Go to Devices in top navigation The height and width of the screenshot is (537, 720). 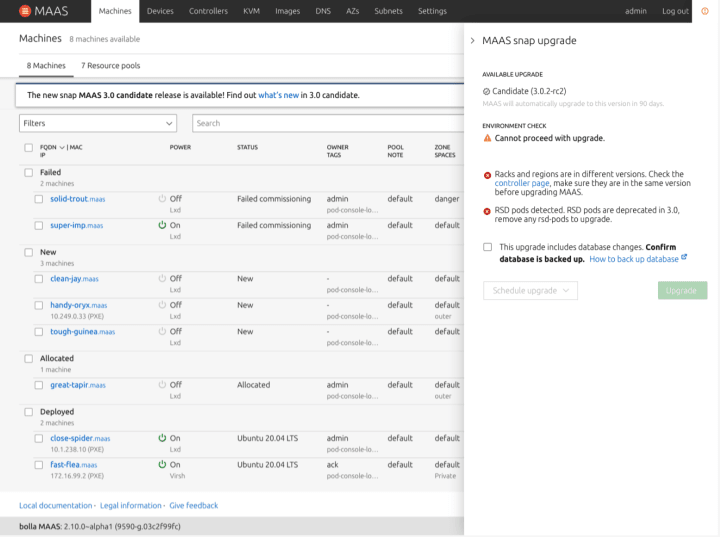tap(160, 11)
